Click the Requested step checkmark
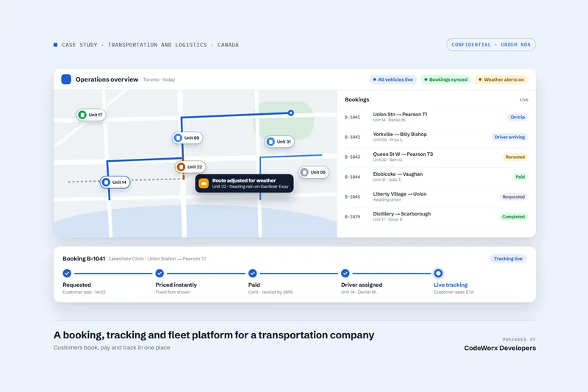This screenshot has height=392, width=588. [x=67, y=273]
